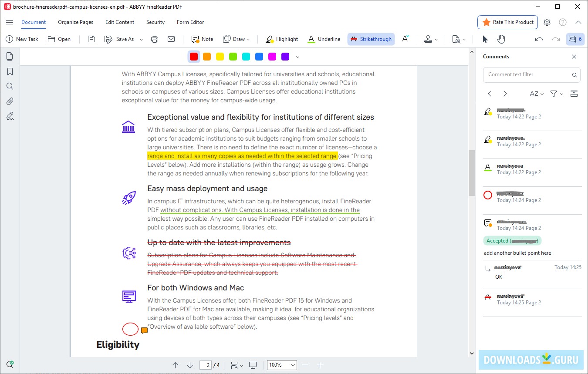Screen dimensions: 588x374
Task: Turn off the Strikethrough tool
Action: (371, 39)
